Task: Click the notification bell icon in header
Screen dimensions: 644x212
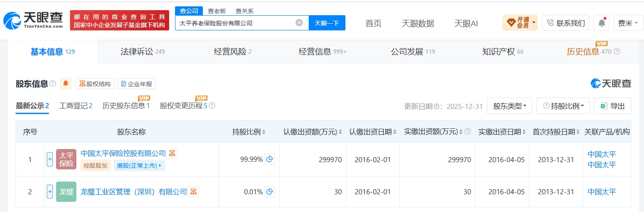Action: point(601,23)
